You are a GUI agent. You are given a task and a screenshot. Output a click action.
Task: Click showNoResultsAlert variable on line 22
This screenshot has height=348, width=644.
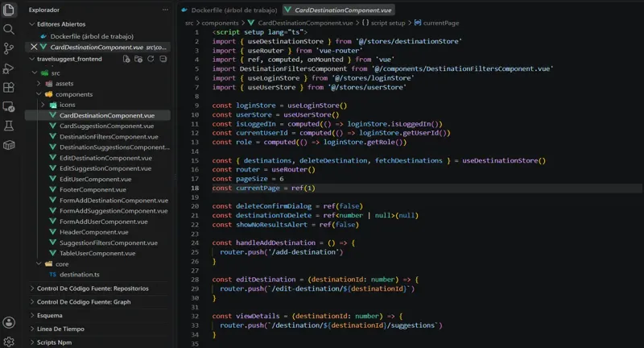271,225
